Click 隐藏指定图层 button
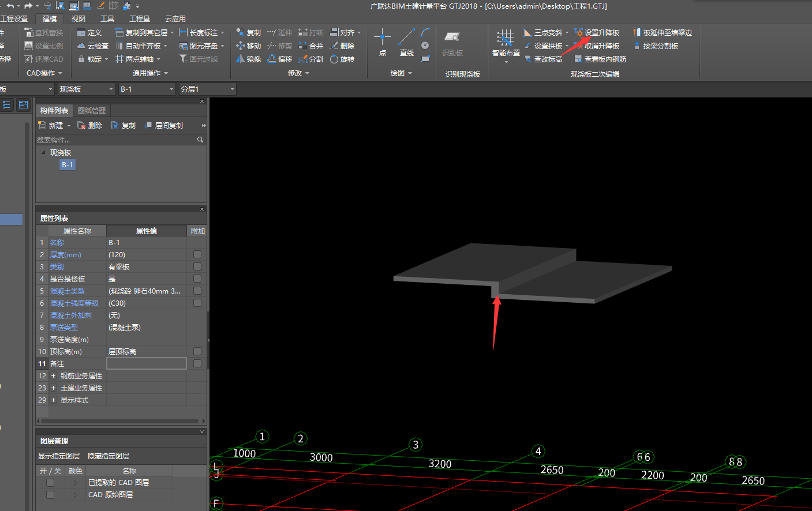The height and width of the screenshot is (511, 812). (x=108, y=456)
